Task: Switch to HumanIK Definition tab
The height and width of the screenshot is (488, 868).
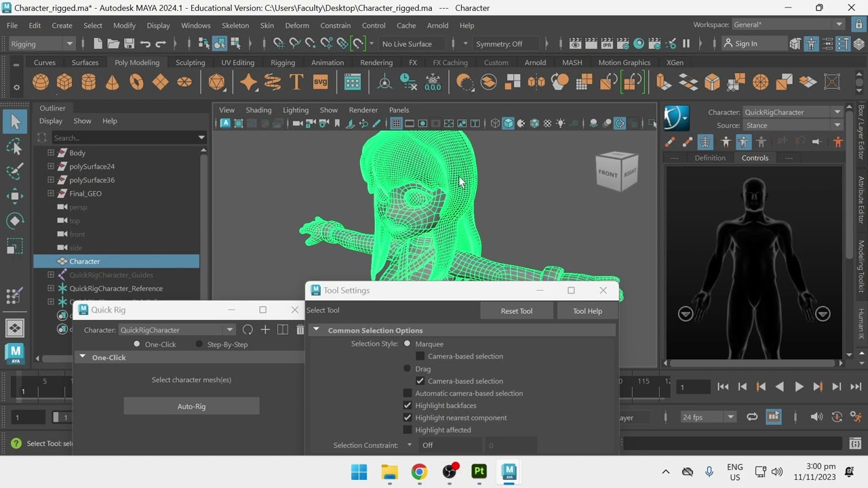Action: (x=710, y=158)
